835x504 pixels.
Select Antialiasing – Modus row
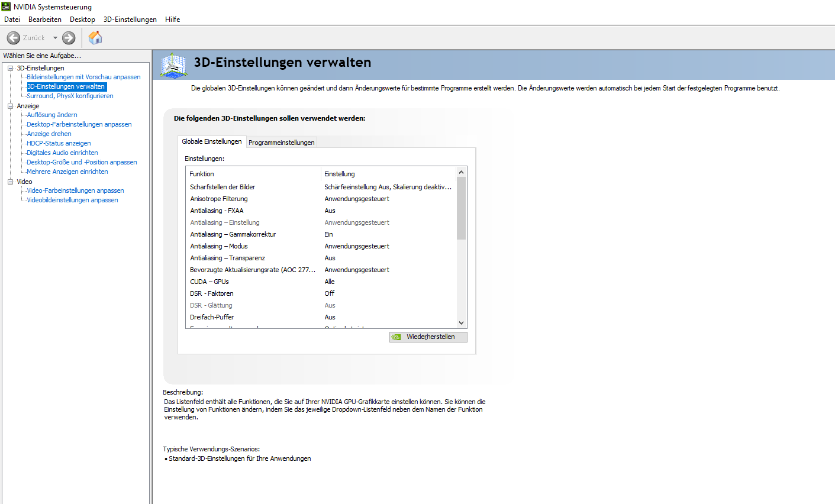point(321,246)
